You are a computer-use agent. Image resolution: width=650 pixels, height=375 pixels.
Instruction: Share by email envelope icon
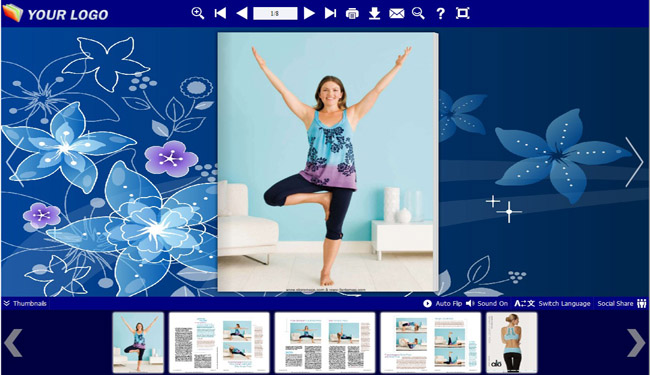[397, 14]
